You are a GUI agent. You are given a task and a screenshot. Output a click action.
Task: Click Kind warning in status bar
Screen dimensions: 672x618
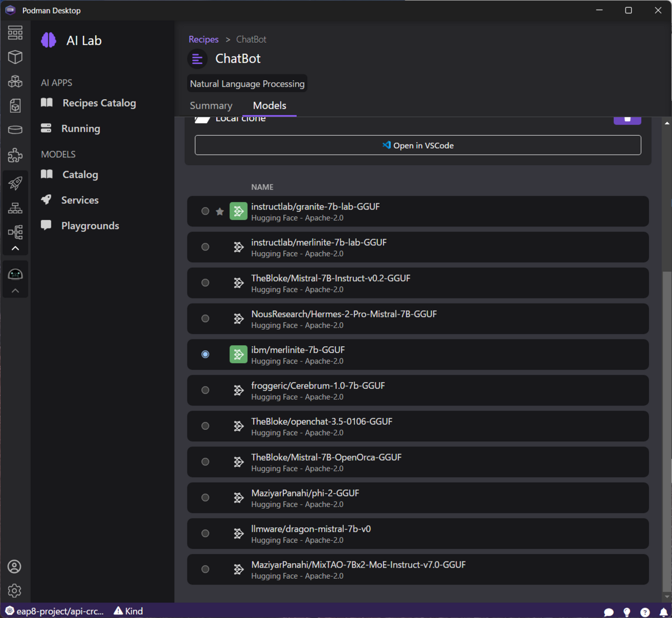(128, 611)
